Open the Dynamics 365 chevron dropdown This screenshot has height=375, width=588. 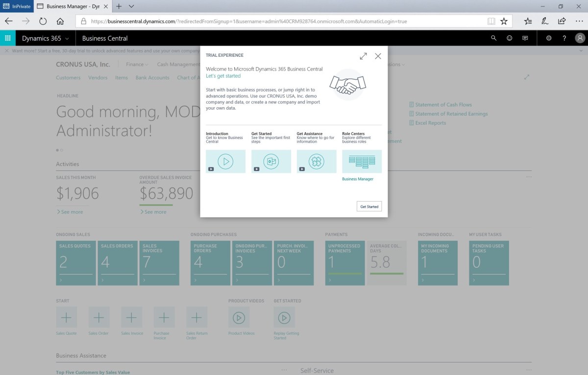click(x=68, y=38)
